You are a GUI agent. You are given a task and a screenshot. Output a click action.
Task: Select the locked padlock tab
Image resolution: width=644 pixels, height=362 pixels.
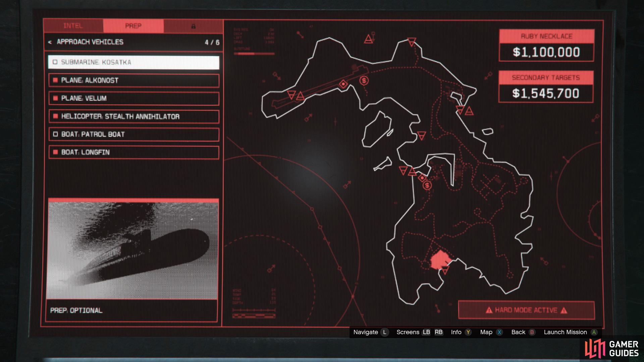[x=193, y=26]
